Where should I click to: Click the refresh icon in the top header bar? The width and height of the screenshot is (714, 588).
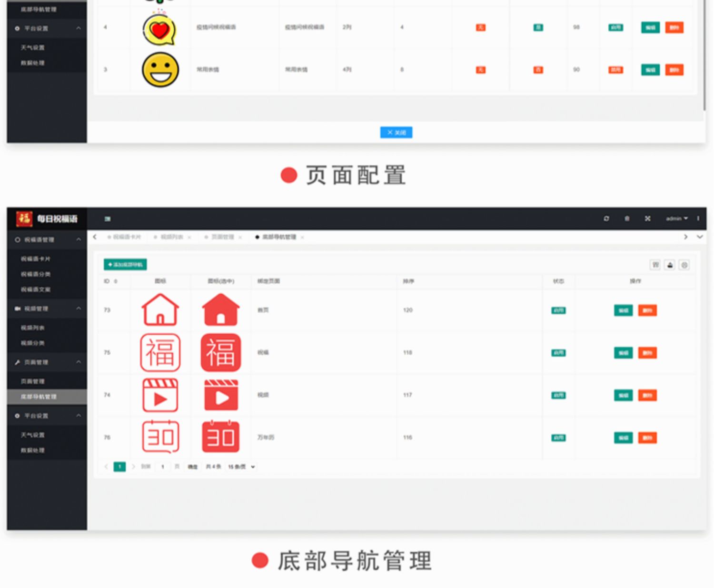[606, 219]
